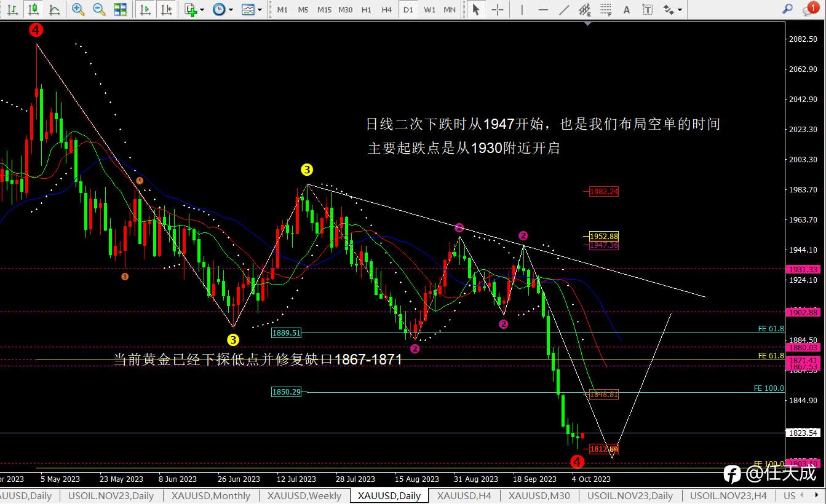826x504 pixels.
Task: Open chat notifications with red badge
Action: click(810, 9)
